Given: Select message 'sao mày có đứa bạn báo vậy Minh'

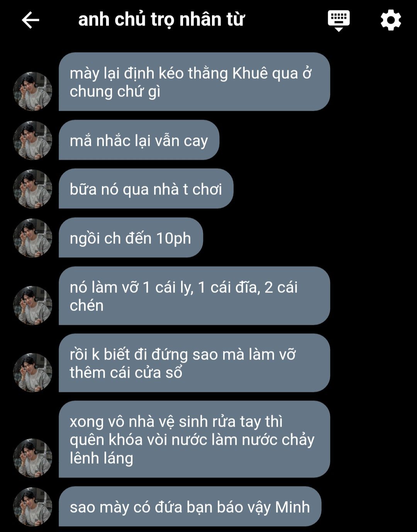Looking at the screenshot, I should point(190,507).
